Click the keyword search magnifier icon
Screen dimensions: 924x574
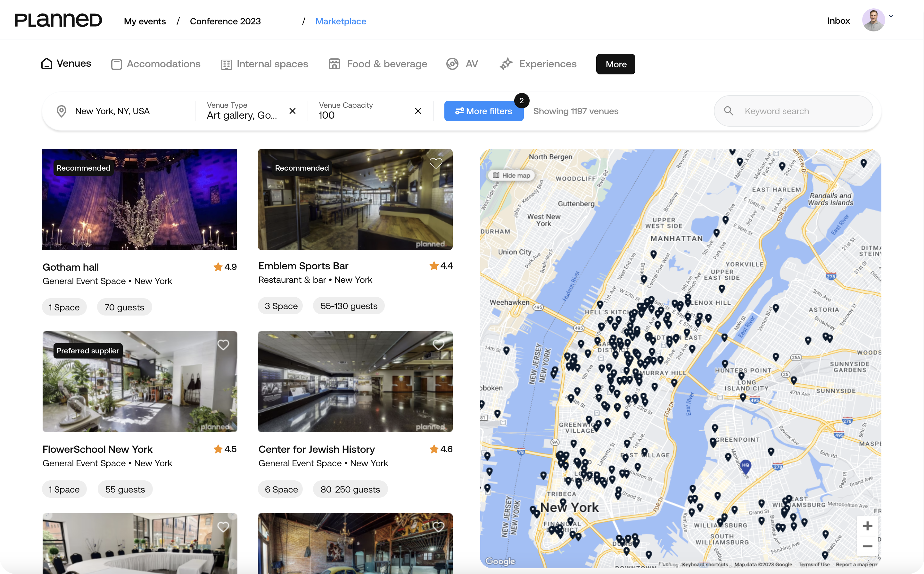[x=728, y=111]
